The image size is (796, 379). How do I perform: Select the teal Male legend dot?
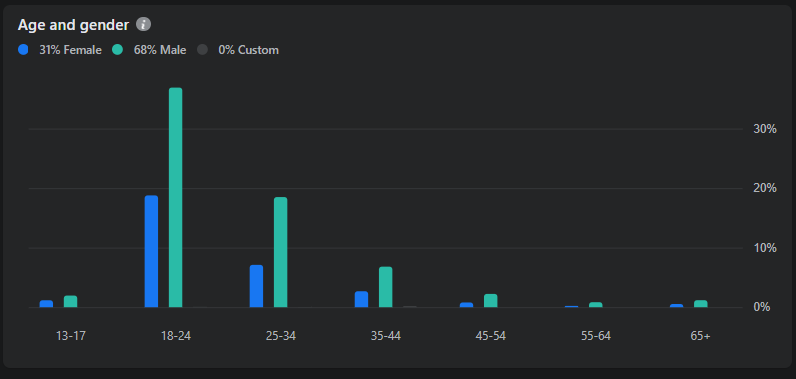click(118, 50)
